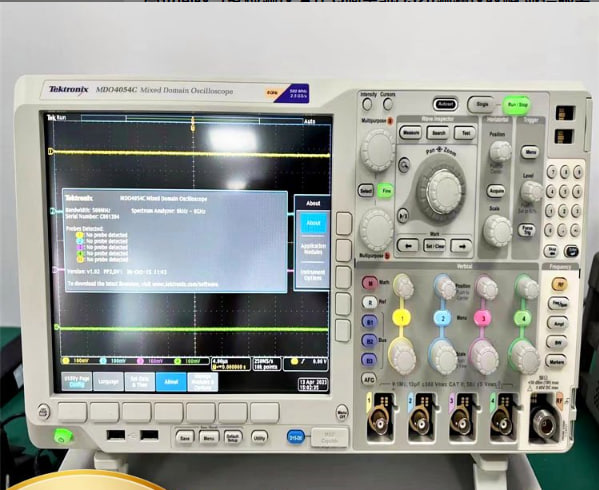Select the Measure button in Wave Inspector
Screen dimensions: 599x490
point(410,133)
